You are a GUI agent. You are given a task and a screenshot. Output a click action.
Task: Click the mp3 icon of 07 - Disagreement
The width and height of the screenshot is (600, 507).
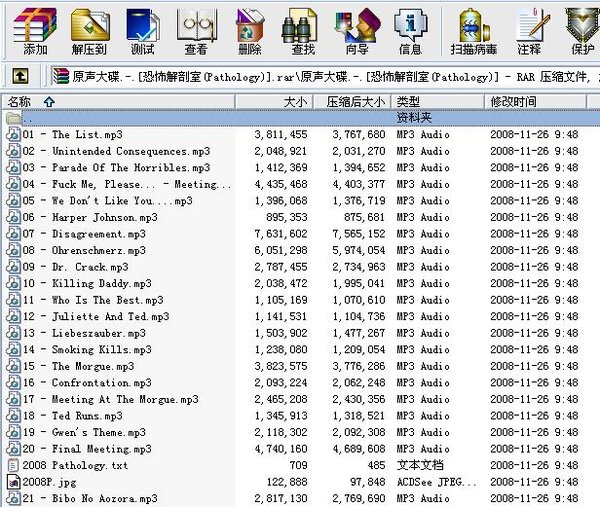tap(14, 233)
